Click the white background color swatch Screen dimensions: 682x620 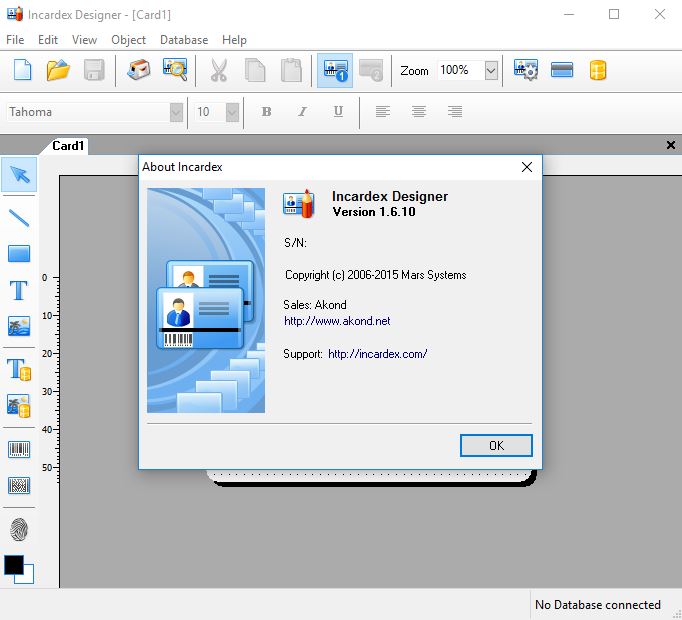28,578
